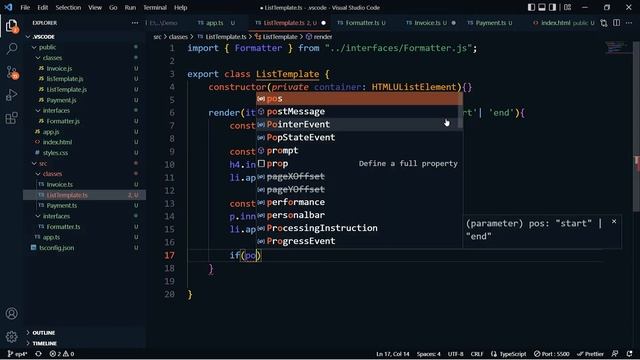Change encoding UTF-8
Screen dimensions: 640x360
(456, 354)
